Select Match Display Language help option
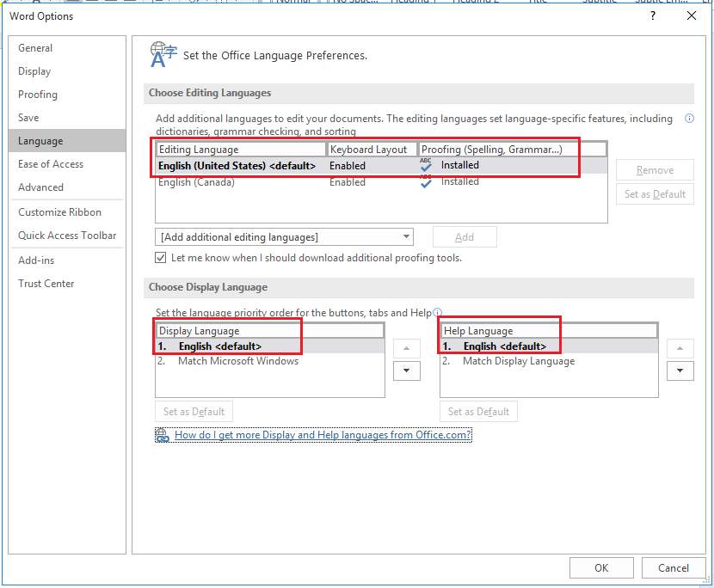Viewport: 714px width, 588px height. [x=549, y=361]
